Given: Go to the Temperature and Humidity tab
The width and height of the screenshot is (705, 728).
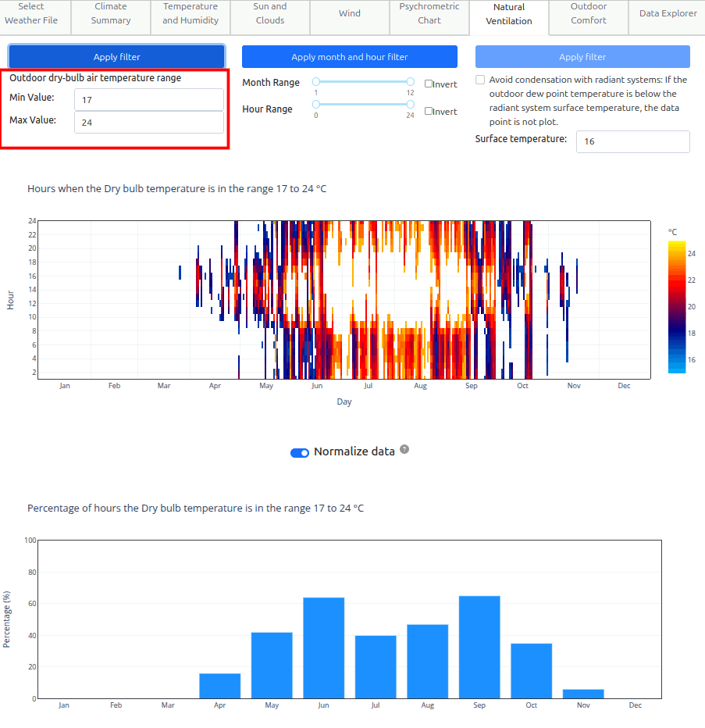Looking at the screenshot, I should pos(190,14).
